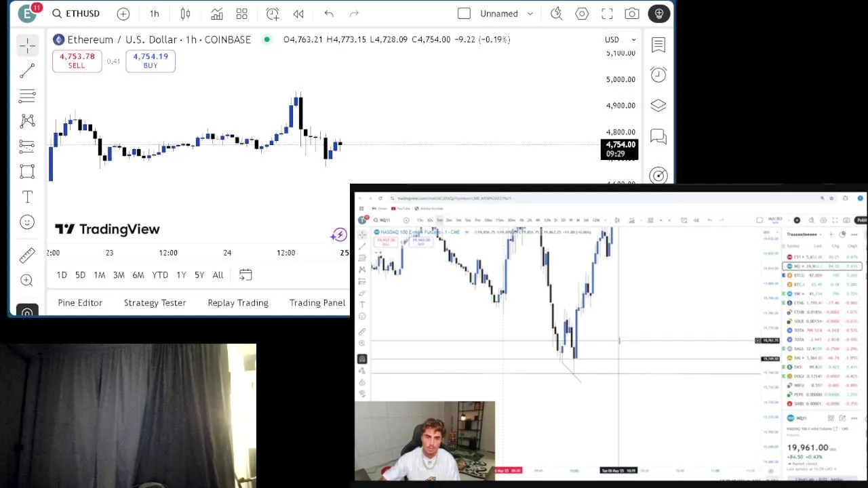Screen dimensions: 868x488
Task: Open the alerts alarm clock panel
Action: click(x=658, y=75)
